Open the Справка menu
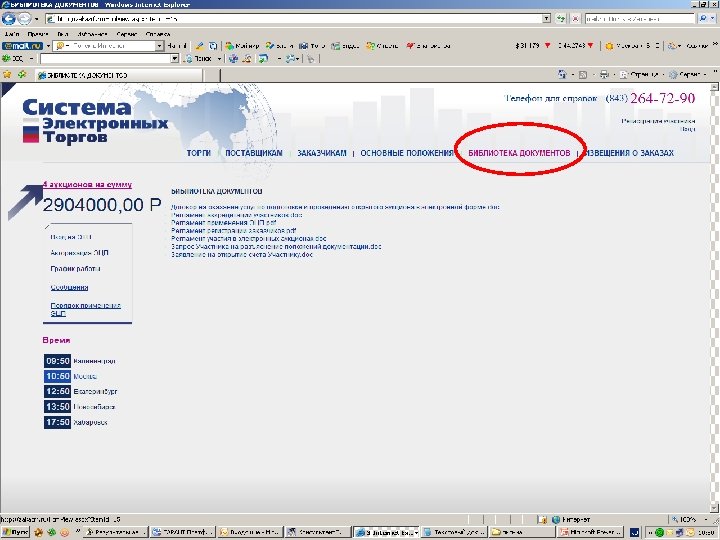 [158, 34]
